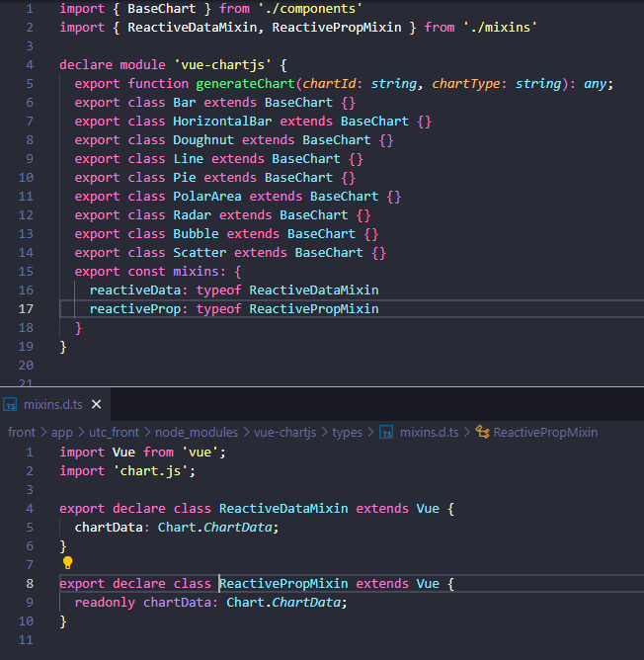Image resolution: width=644 pixels, height=660 pixels.
Task: Click 'reactiveProp' property on line 17
Action: [x=135, y=309]
